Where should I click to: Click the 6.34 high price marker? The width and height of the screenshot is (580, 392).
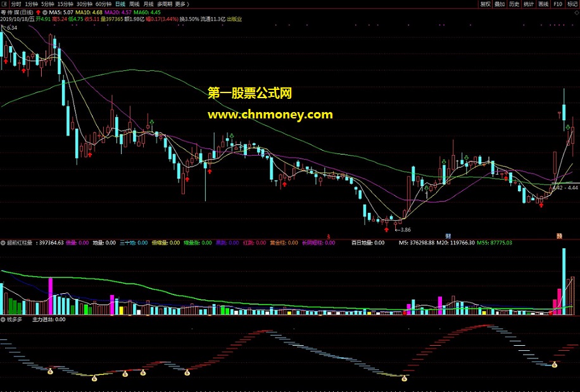tap(11, 28)
